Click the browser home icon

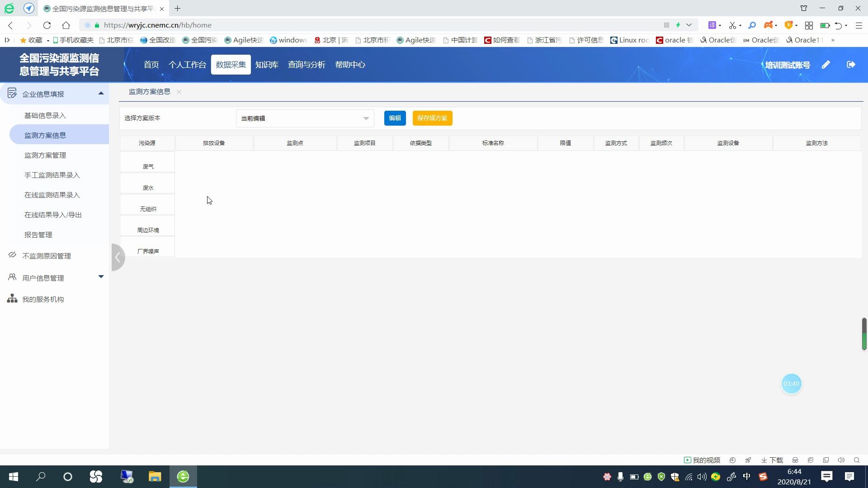66,25
